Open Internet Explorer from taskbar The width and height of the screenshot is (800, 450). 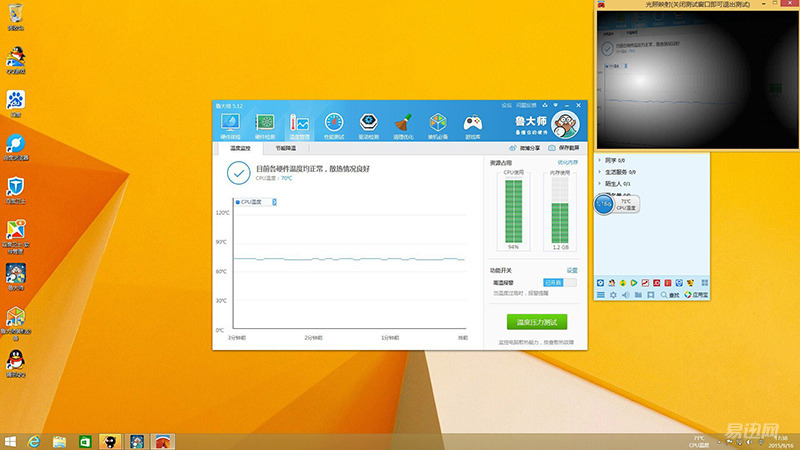point(34,441)
